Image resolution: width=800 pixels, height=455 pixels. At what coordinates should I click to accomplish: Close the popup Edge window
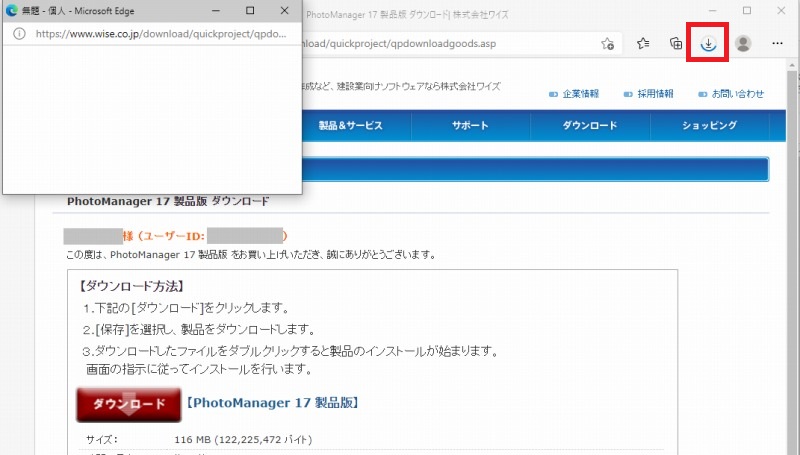point(285,10)
